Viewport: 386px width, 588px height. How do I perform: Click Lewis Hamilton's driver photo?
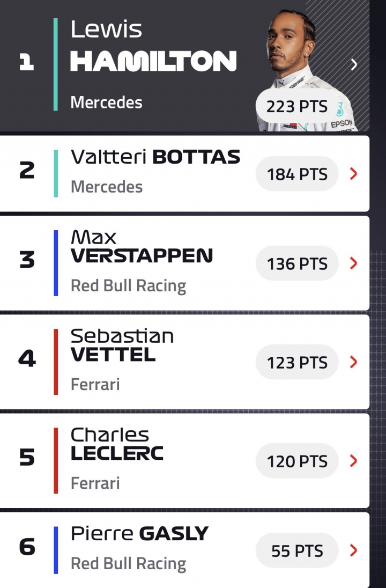click(306, 69)
